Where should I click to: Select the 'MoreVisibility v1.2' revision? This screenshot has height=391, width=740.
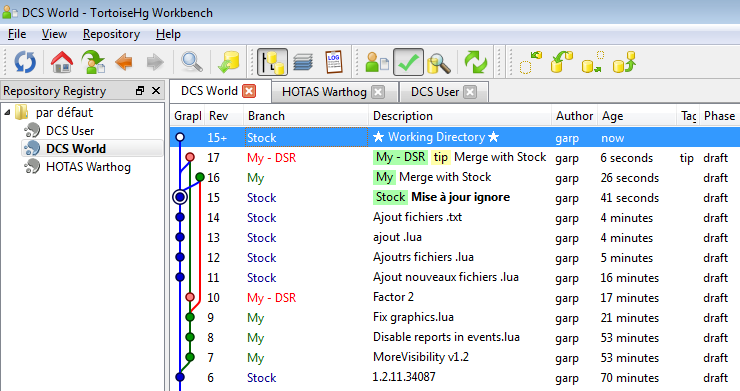coord(455,357)
